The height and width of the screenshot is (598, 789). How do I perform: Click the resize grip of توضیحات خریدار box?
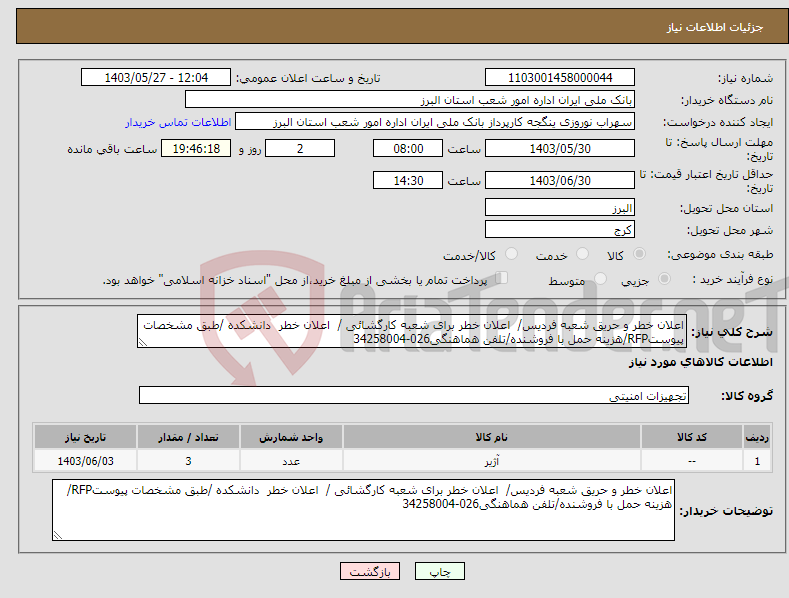click(x=57, y=536)
